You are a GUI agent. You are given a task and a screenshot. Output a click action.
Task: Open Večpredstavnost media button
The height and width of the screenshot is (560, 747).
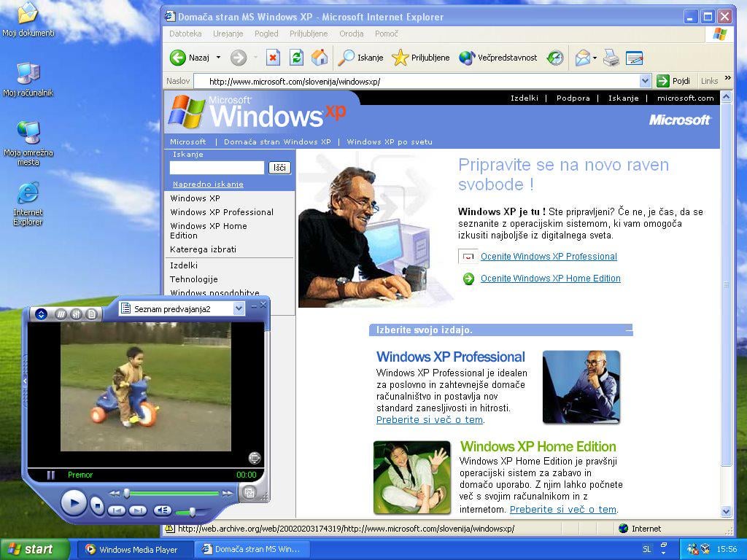(498, 58)
